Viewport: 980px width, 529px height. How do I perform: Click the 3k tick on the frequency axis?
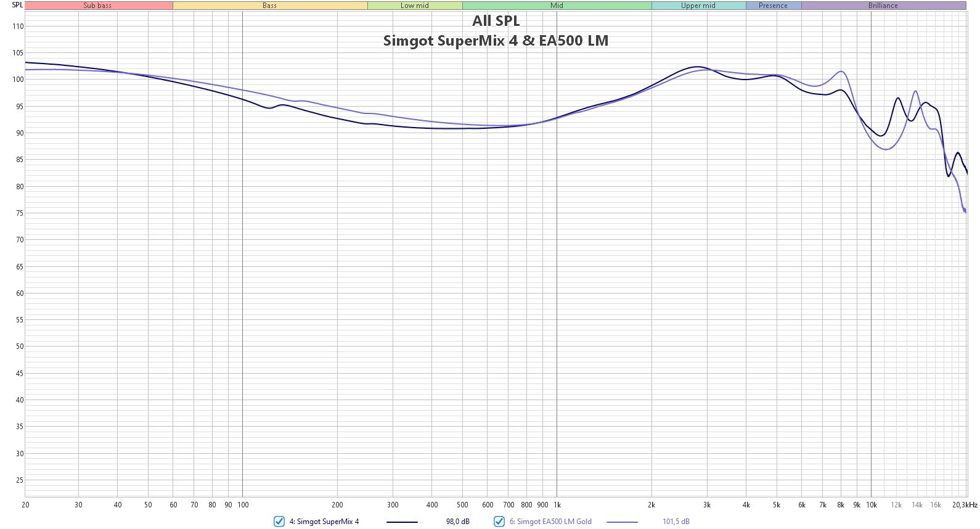pos(707,505)
